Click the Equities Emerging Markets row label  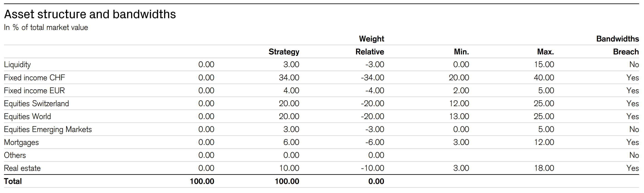pyautogui.click(x=48, y=129)
